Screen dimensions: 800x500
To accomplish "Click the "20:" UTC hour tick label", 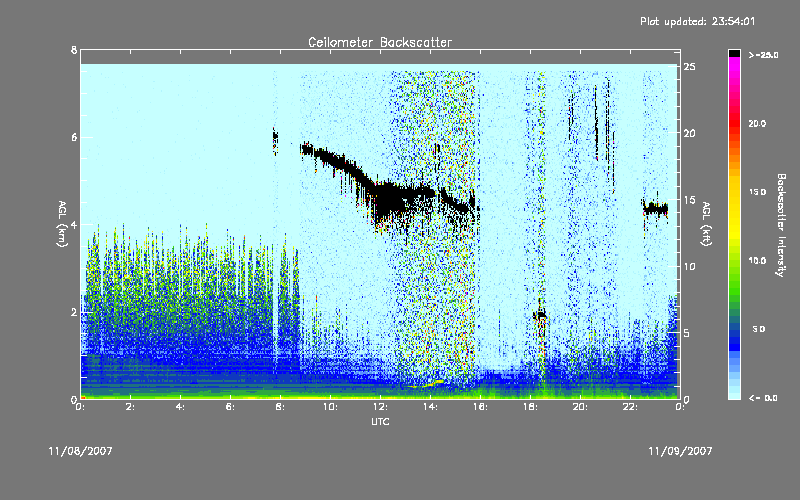I will [x=580, y=407].
